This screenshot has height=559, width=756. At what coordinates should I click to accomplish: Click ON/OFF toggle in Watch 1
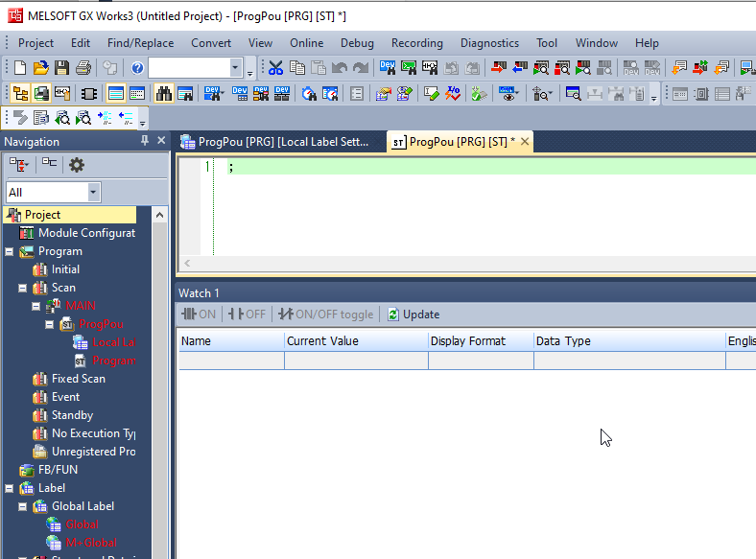[x=326, y=314]
